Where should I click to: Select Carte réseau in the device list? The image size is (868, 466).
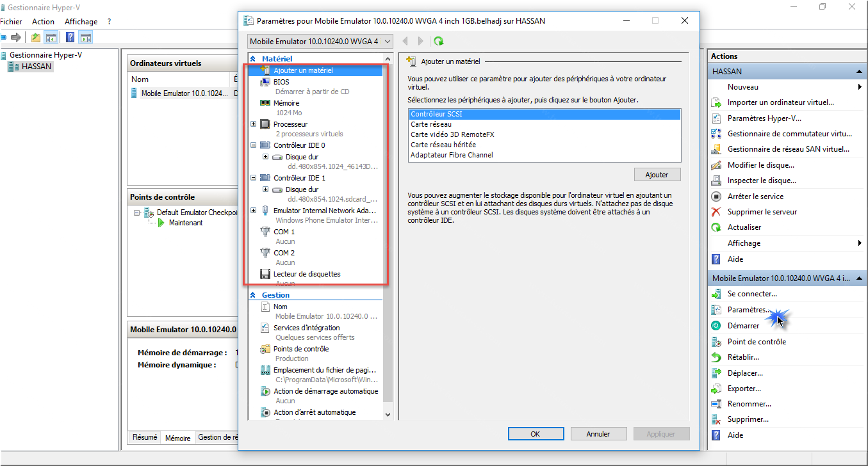pos(545,124)
